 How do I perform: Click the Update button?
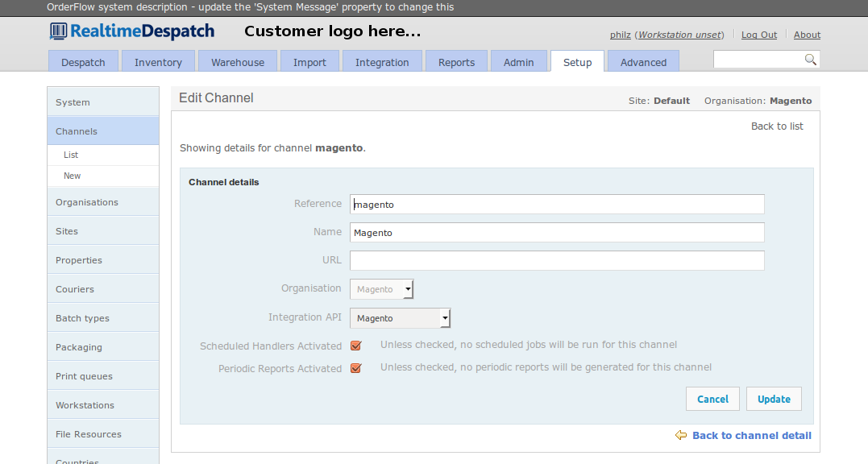[x=773, y=398]
